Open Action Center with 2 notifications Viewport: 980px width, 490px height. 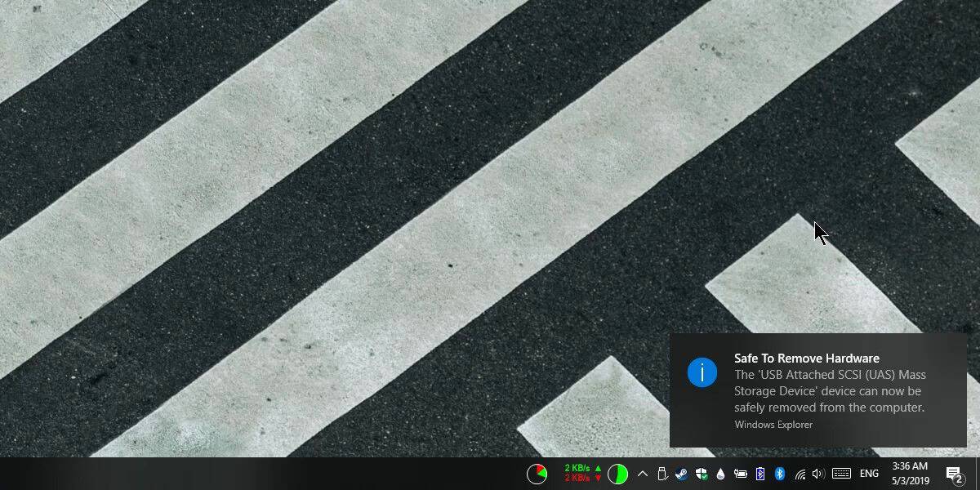[955, 474]
